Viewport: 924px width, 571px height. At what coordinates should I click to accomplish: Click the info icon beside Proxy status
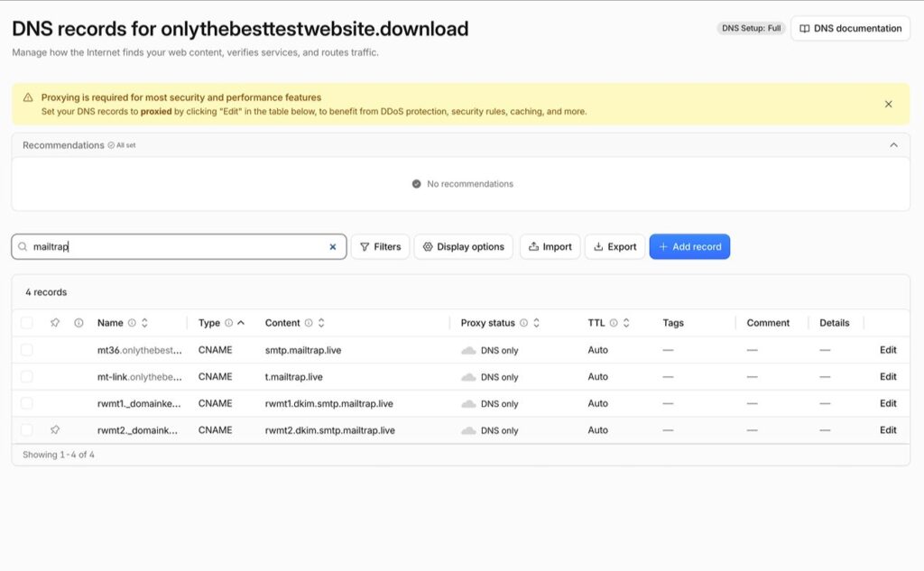pos(523,323)
